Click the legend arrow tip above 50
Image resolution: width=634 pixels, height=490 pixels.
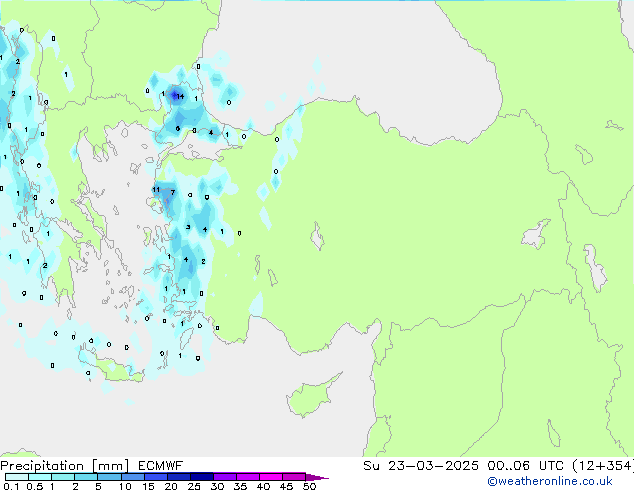(318, 477)
